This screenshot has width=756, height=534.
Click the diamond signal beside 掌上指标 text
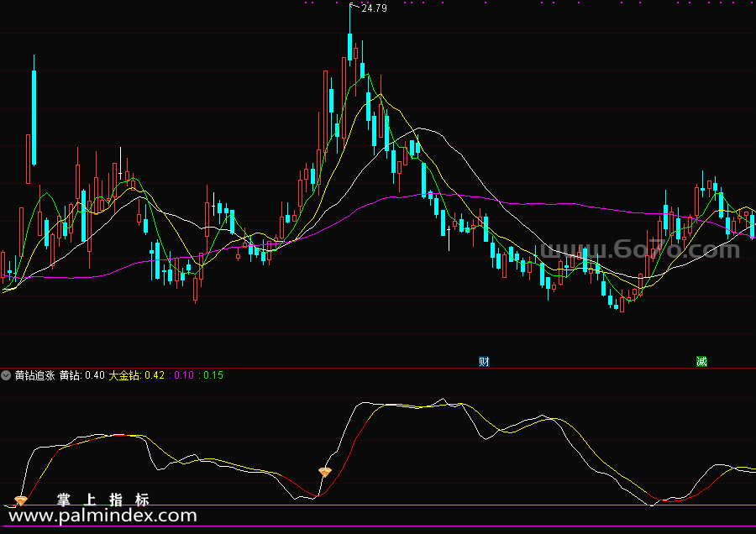[20, 500]
